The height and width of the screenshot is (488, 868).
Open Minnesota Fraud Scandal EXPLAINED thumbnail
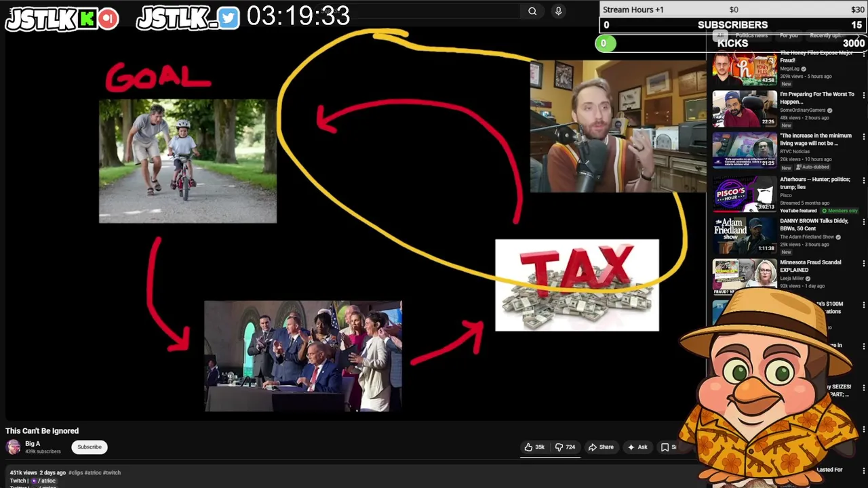[745, 276]
